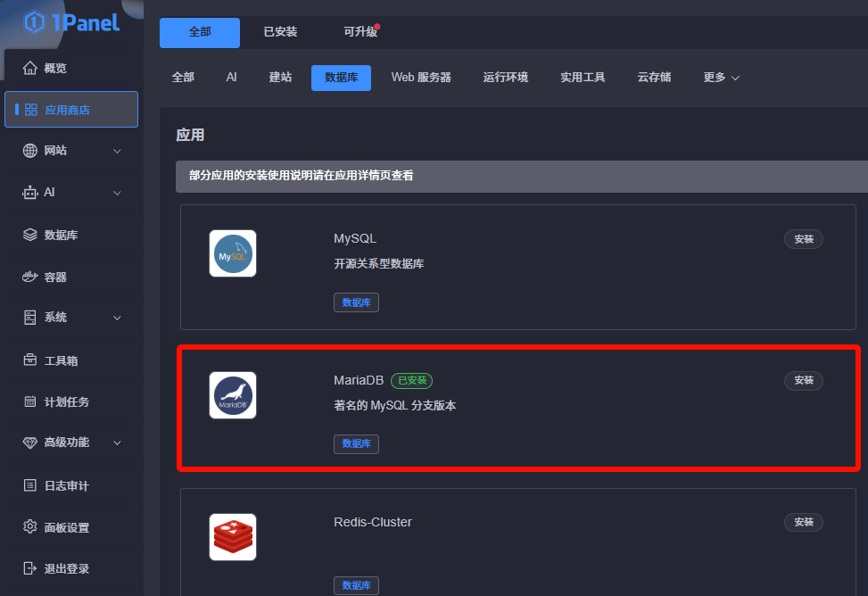
Task: Click the 1Panel logo icon
Action: (34, 22)
